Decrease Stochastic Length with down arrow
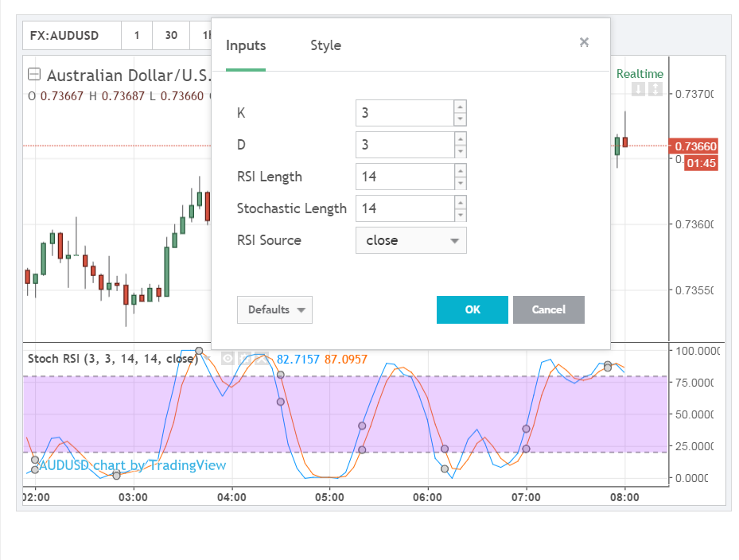The width and height of the screenshot is (739, 560). 460,215
